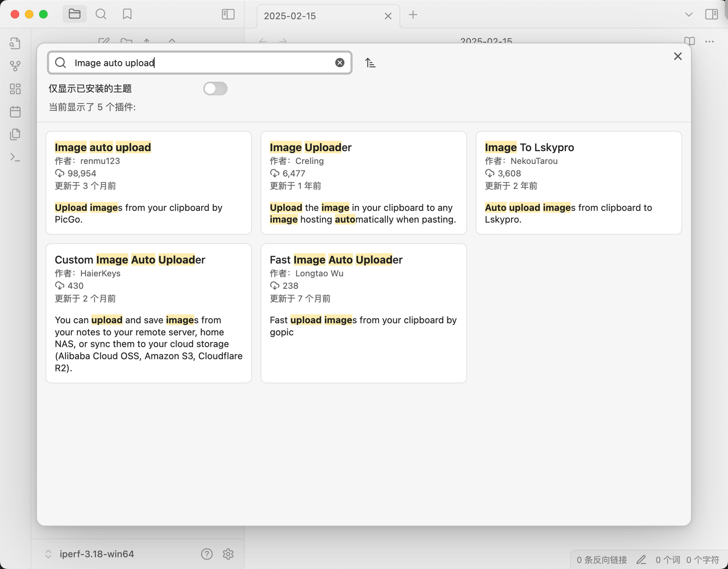Open the terminal icon in the left ribbon

[x=15, y=157]
